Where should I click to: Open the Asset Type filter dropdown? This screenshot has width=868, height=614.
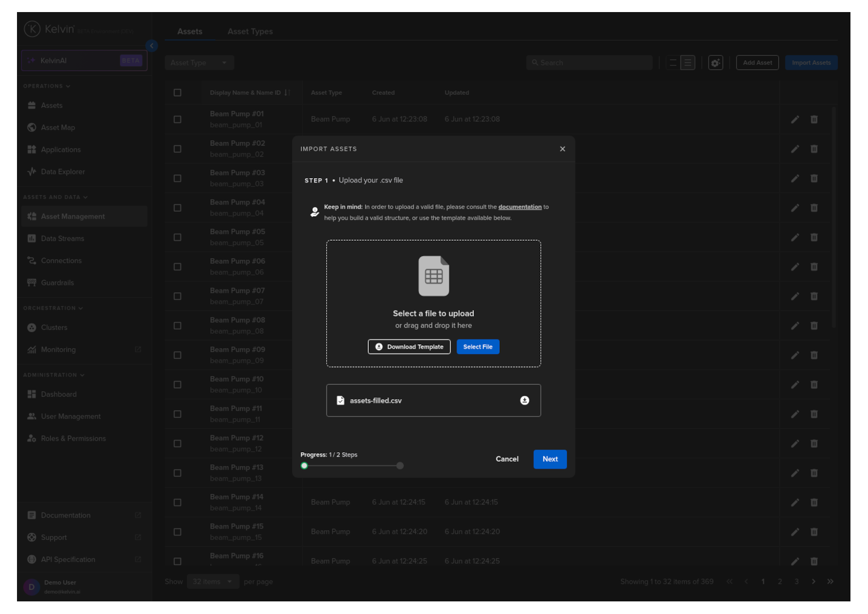click(x=199, y=63)
